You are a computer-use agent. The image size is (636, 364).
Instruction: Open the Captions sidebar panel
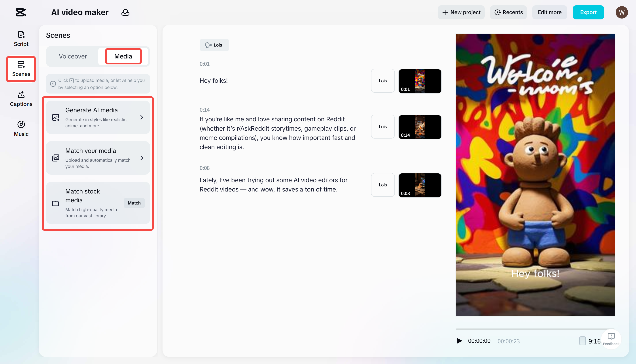tap(21, 99)
